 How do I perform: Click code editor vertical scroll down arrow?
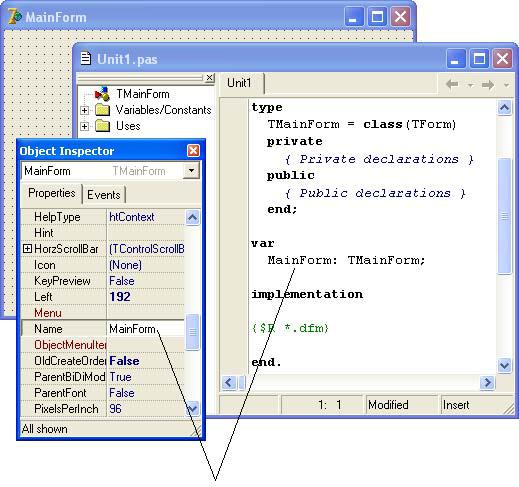pos(504,366)
